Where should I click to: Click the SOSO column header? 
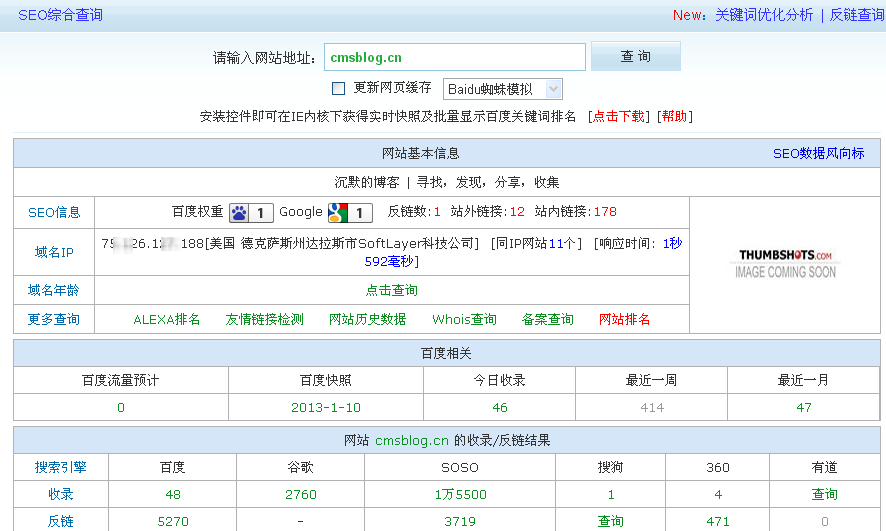click(x=460, y=468)
